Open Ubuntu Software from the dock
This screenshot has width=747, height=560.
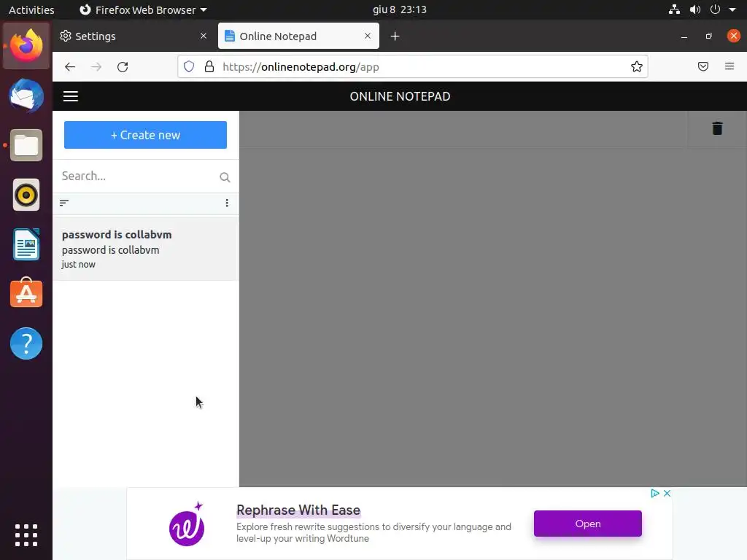[x=26, y=293]
